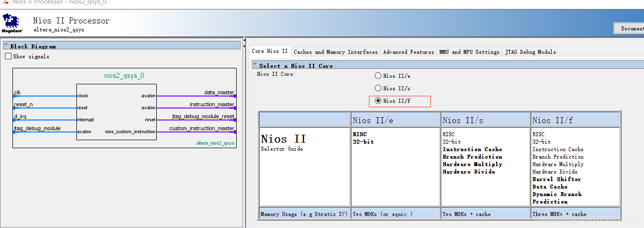Open the Caches and Memory Interfaces tab
The height and width of the screenshot is (228, 644).
pyautogui.click(x=335, y=52)
